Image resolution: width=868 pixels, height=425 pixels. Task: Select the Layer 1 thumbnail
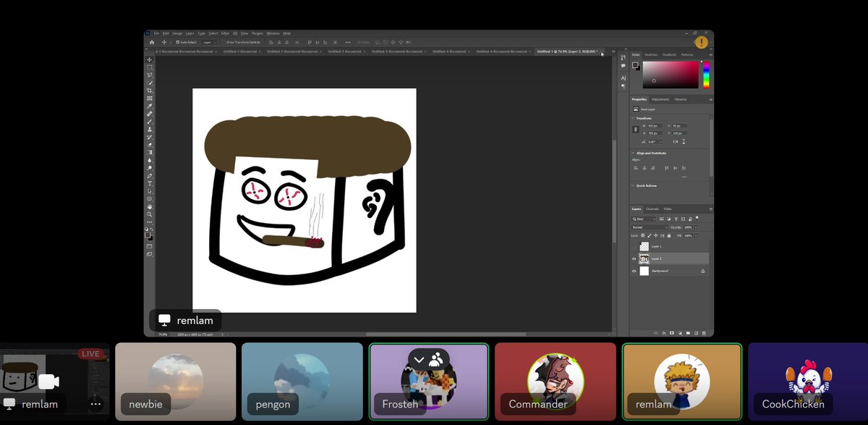pos(644,246)
